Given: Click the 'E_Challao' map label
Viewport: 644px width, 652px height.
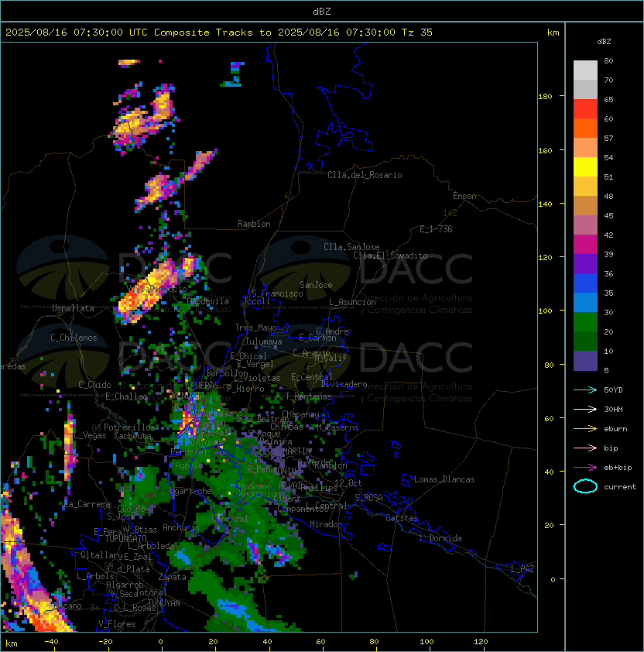Looking at the screenshot, I should tap(126, 396).
